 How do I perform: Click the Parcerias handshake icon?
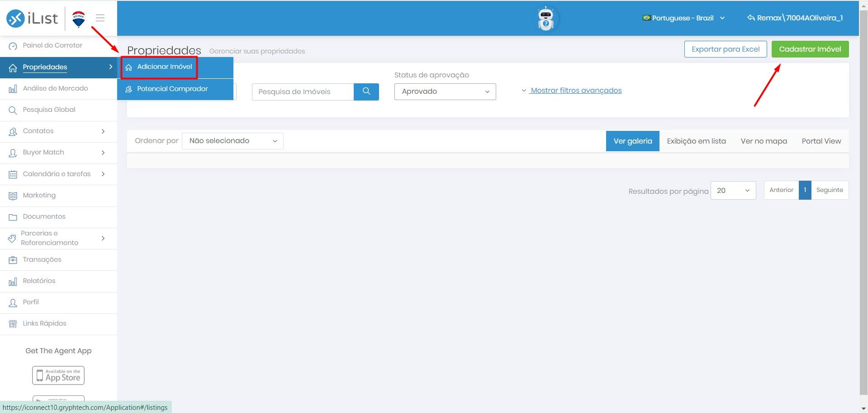click(x=12, y=238)
